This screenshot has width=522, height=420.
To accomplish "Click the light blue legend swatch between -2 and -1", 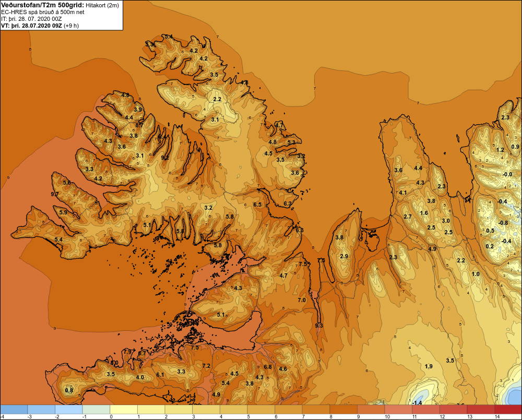I will pos(69,410).
